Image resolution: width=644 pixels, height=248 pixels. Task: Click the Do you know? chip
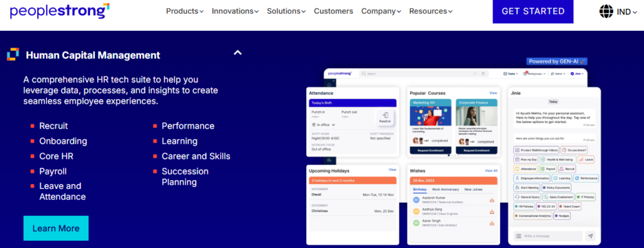click(x=574, y=150)
